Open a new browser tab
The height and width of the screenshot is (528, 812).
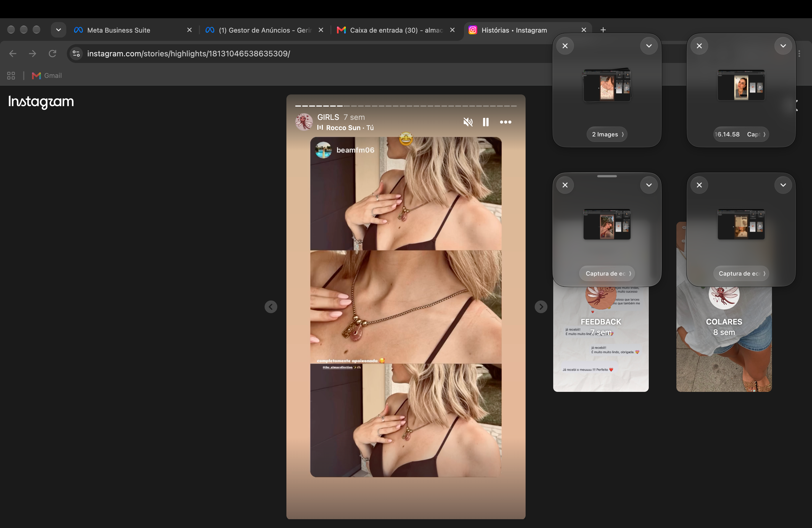coord(603,30)
